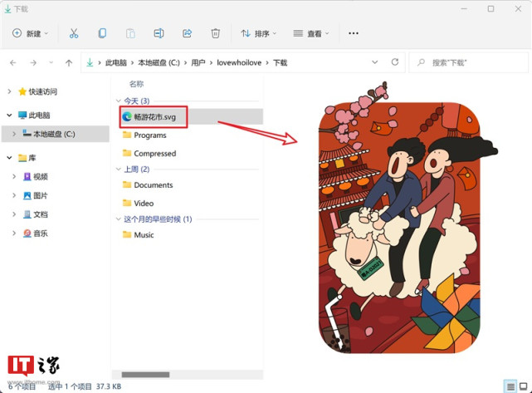
Task: Open 图片 library in sidebar
Action: click(x=36, y=195)
